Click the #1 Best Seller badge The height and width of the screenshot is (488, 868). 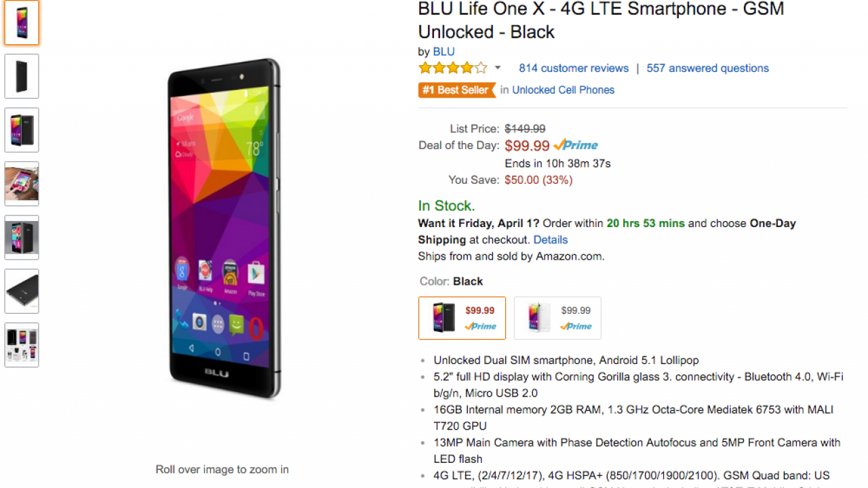457,90
